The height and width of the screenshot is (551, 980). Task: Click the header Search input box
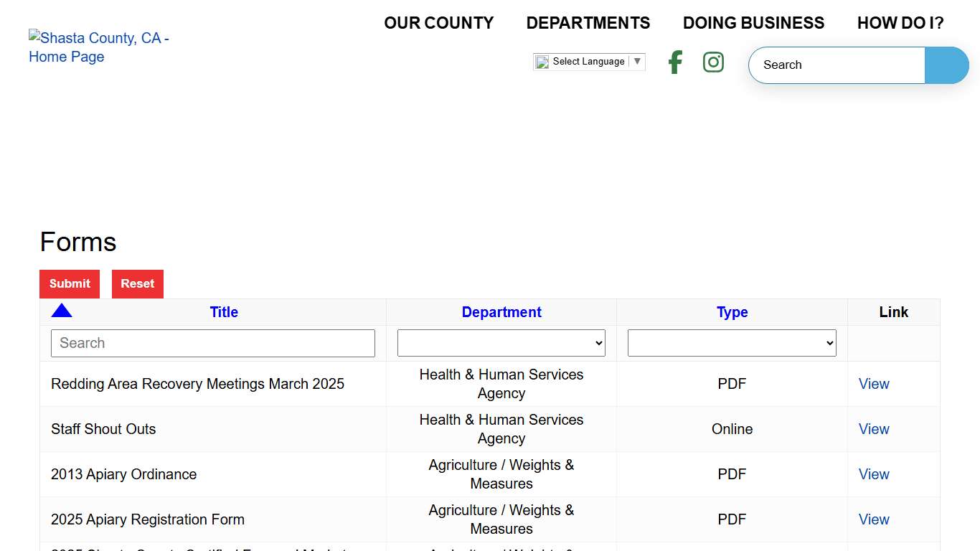point(836,65)
